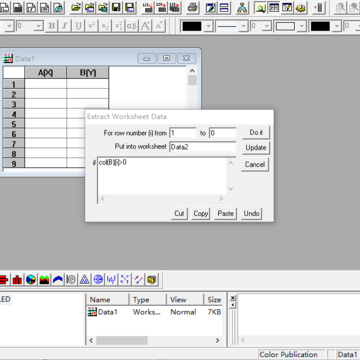Viewport: 360px width, 360px height.
Task: Increase font size with large A icon
Action: click(145, 26)
